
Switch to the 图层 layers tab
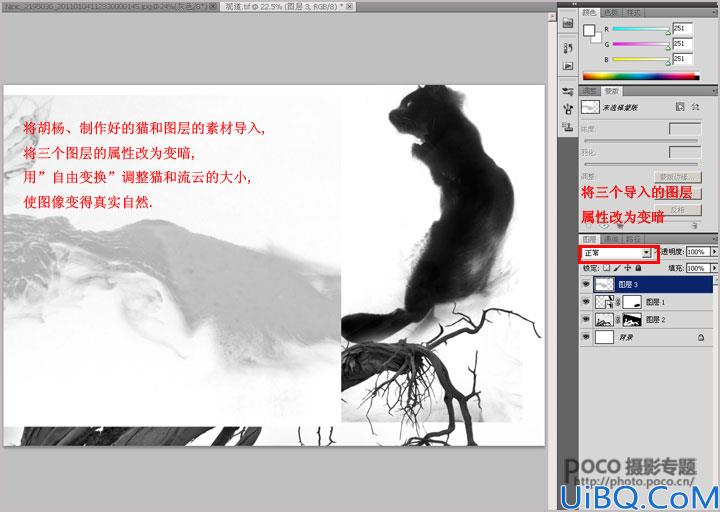589,239
